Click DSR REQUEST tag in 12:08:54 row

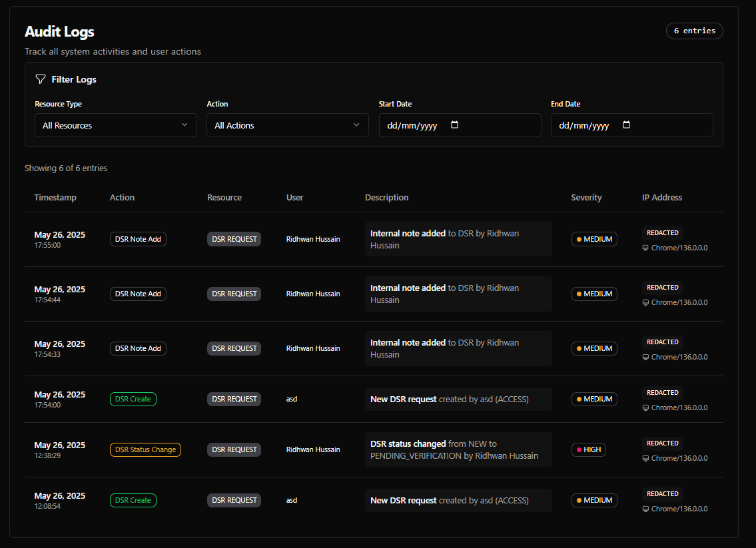click(234, 500)
